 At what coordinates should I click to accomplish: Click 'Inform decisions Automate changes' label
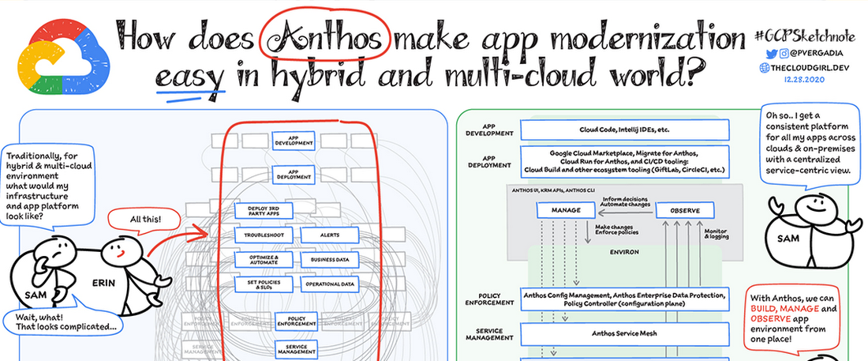point(626,202)
